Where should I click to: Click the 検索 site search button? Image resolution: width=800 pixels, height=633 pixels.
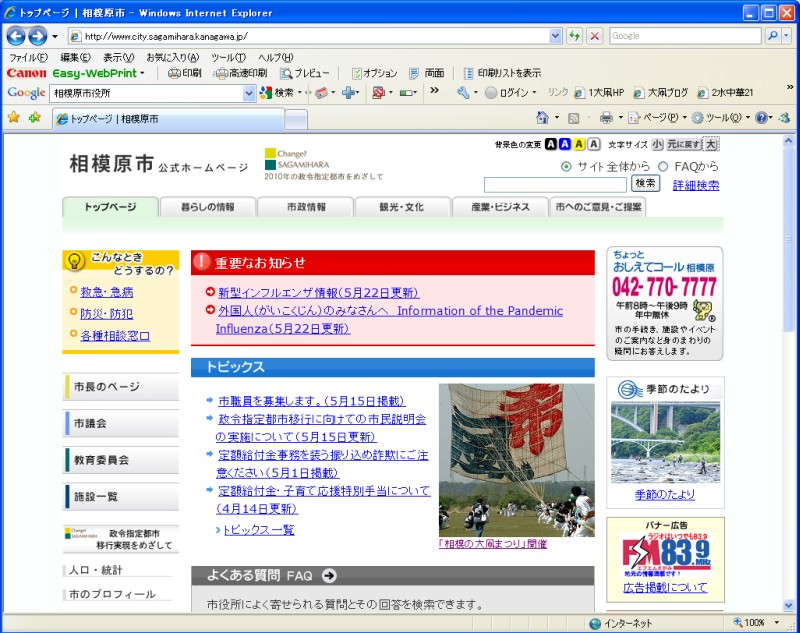pyautogui.click(x=646, y=184)
